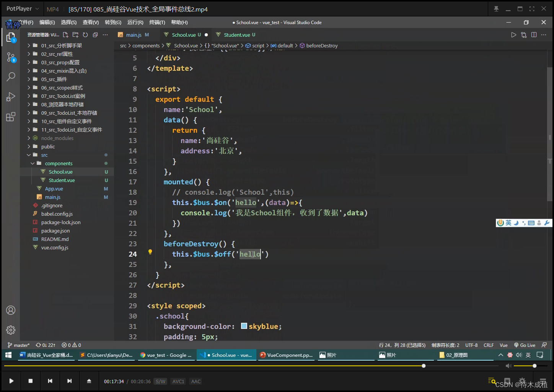Toggle the IME English input mode
This screenshot has height=392, width=554.
coord(508,223)
